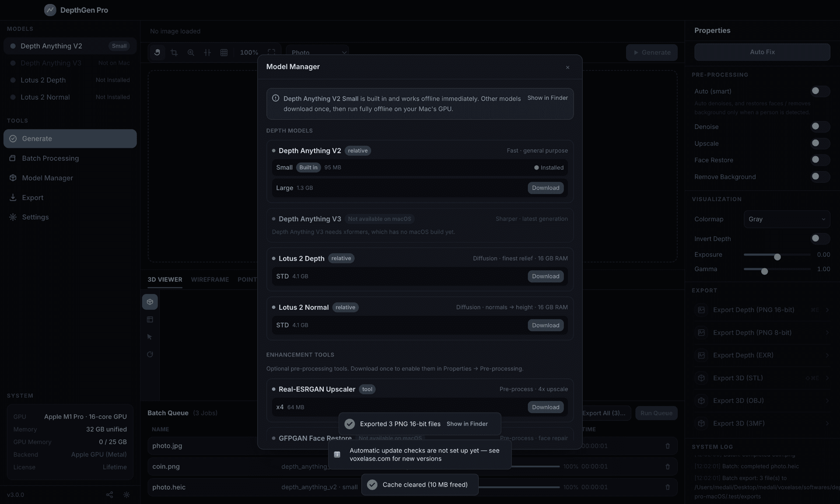The width and height of the screenshot is (840, 504).
Task: Click the Auto Fix button
Action: 762,52
